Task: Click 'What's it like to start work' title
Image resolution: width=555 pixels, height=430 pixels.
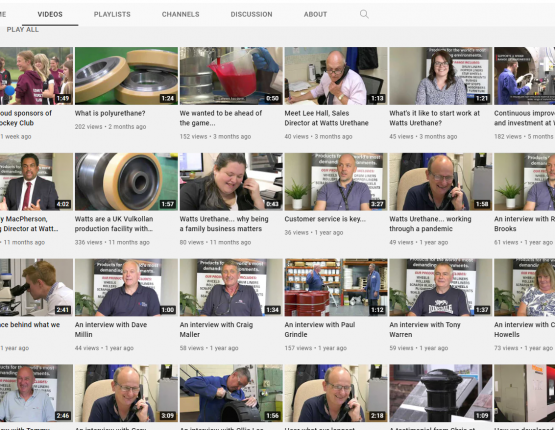Action: point(434,118)
